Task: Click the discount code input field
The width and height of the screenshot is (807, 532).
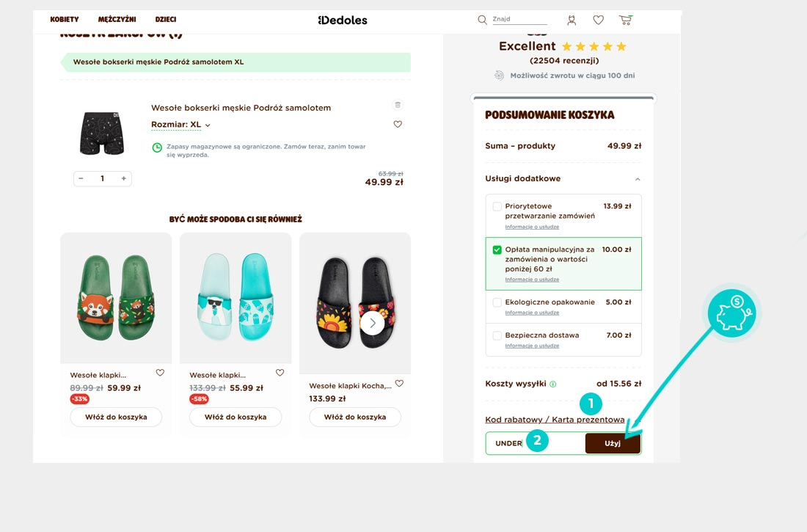Action: click(x=536, y=443)
